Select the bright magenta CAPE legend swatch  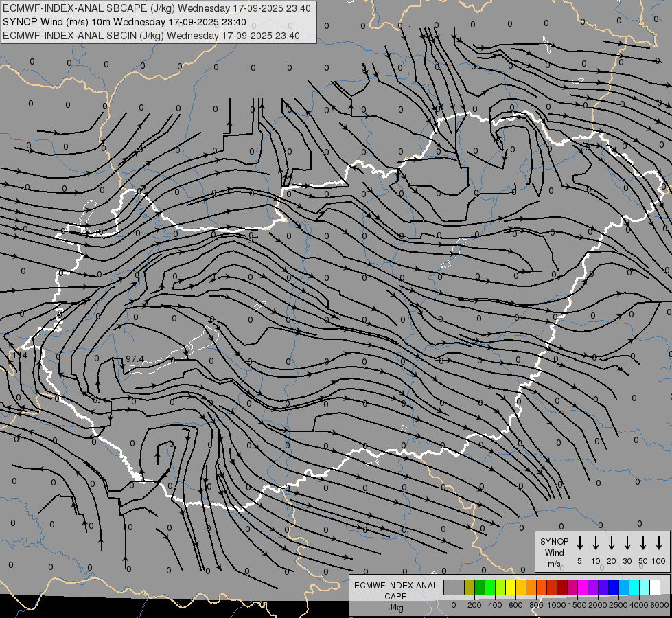coord(583,587)
